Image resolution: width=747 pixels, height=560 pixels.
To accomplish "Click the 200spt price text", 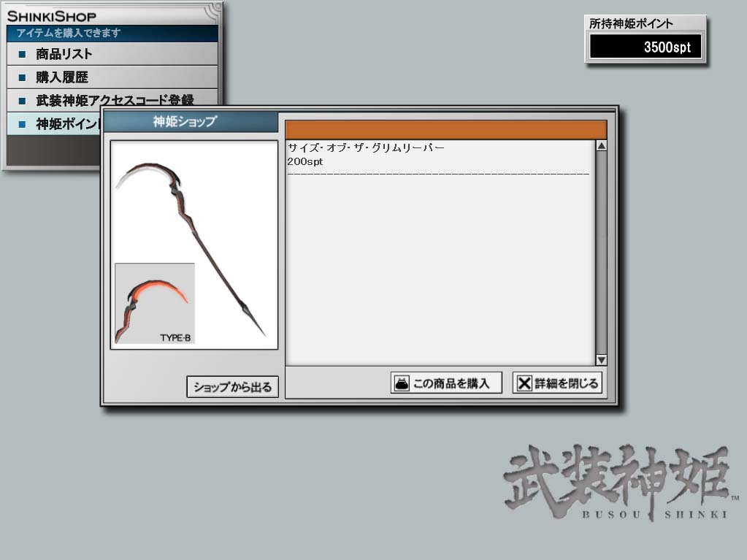I will point(305,161).
